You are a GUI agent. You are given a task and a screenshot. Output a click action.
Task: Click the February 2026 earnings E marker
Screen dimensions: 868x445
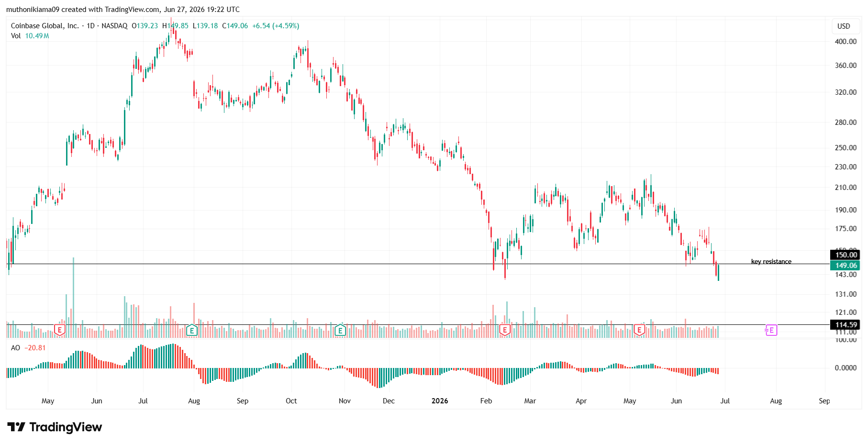click(x=505, y=330)
